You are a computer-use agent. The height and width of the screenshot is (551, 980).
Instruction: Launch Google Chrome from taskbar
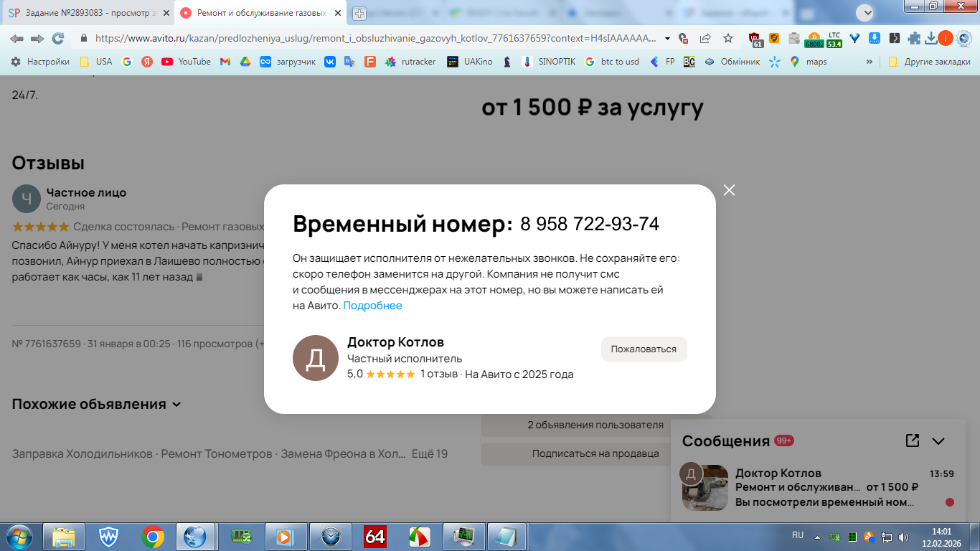point(152,536)
